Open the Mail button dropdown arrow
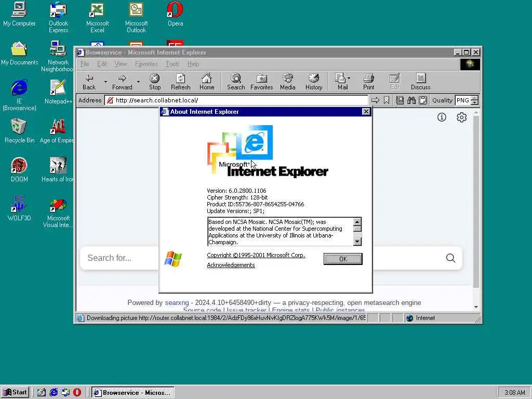Screen dimensions: 532x399 point(349,78)
